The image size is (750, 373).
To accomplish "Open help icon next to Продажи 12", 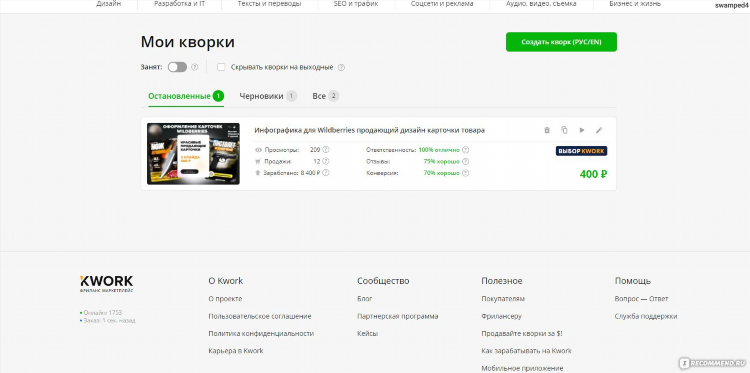I will pyautogui.click(x=326, y=161).
